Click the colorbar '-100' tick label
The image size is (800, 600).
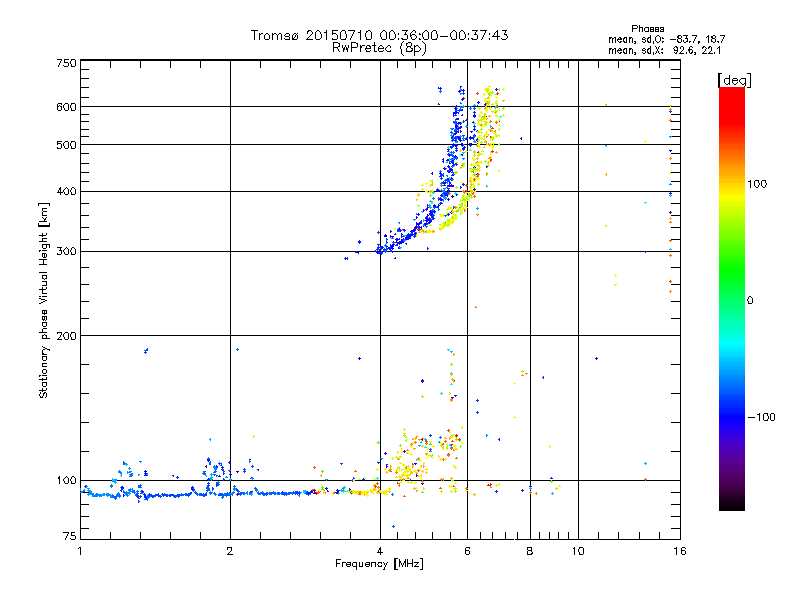pos(761,417)
